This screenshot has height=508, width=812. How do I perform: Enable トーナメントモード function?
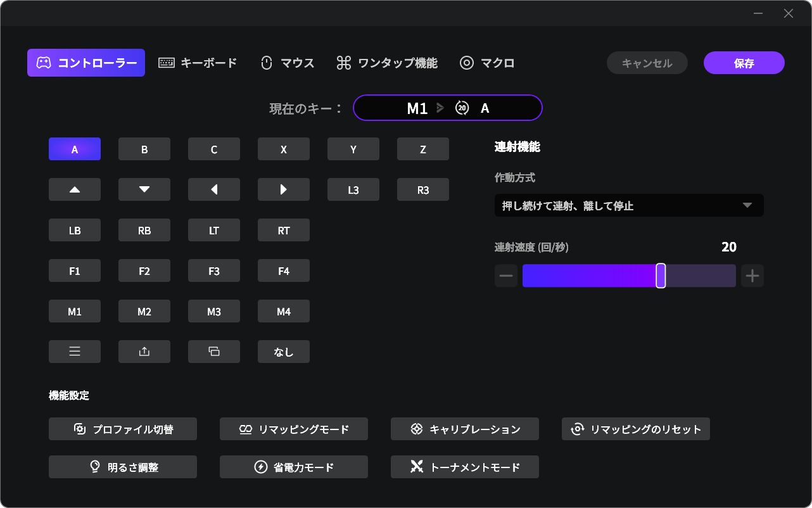465,467
